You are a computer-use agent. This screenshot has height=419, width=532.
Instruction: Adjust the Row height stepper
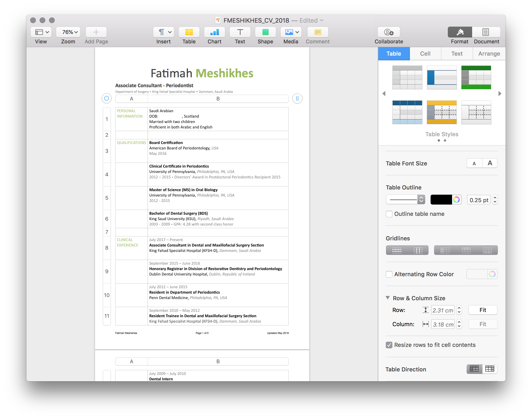pos(459,310)
